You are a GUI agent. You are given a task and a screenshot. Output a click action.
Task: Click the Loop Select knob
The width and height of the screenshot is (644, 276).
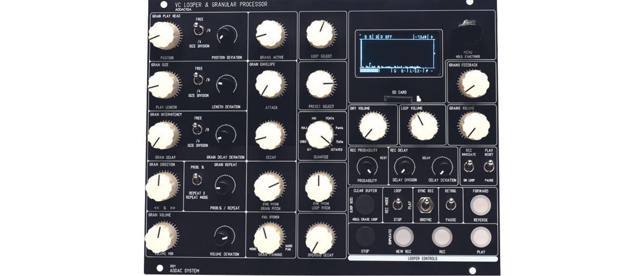click(x=320, y=32)
